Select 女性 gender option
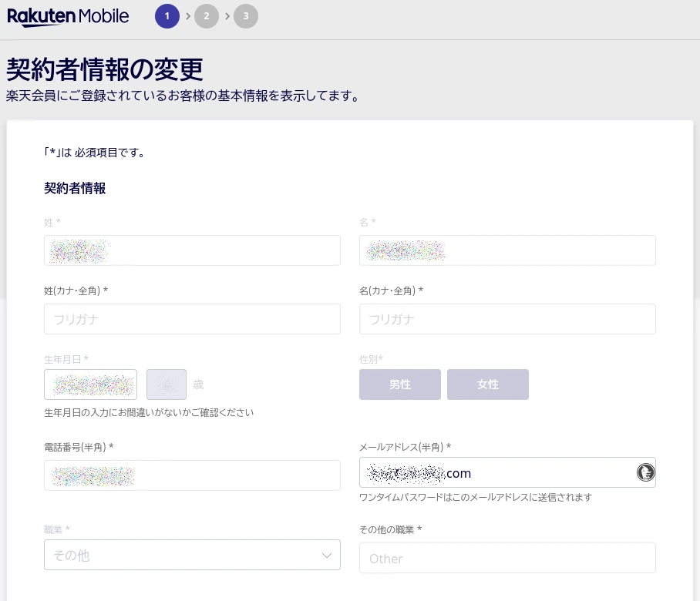Viewport: 700px width, 601px height. (x=487, y=384)
